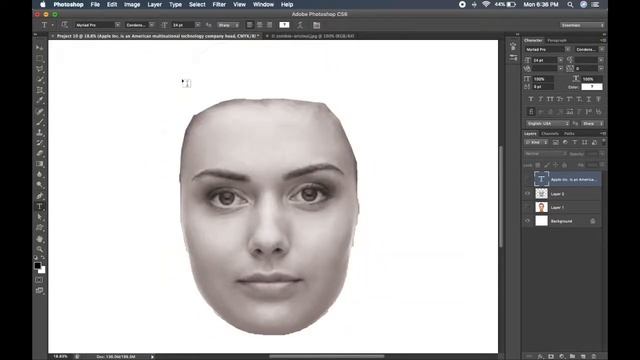
Task: Click the text color swatch in options bar
Action: 284,25
